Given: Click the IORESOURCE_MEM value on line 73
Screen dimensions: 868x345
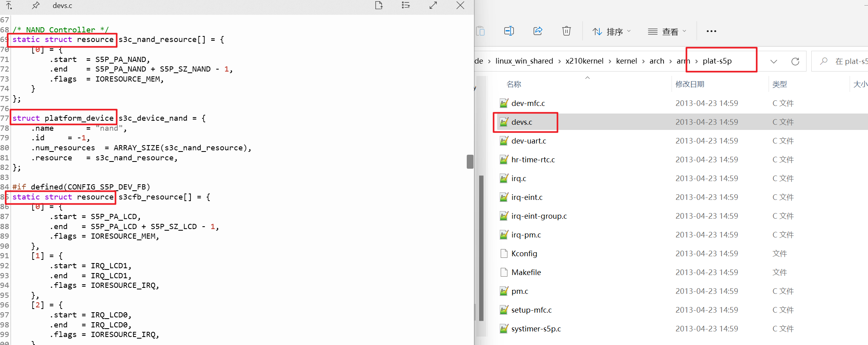Looking at the screenshot, I should 128,79.
